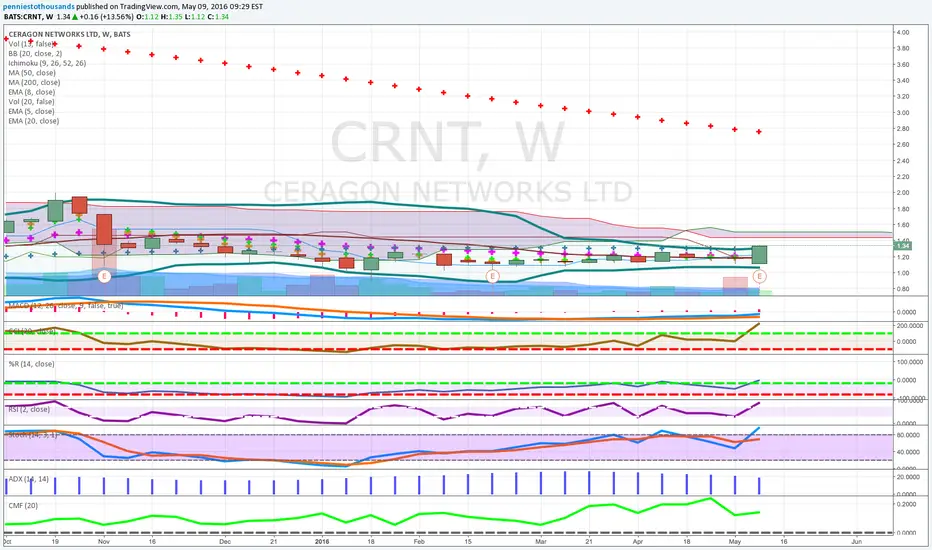
Task: Click the +0.16 (+13.56%) change value
Action: pyautogui.click(x=107, y=17)
